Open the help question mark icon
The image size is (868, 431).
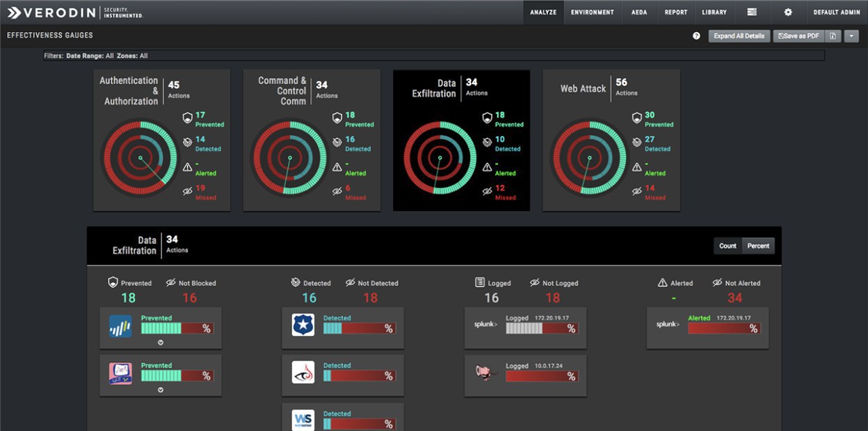click(x=696, y=36)
